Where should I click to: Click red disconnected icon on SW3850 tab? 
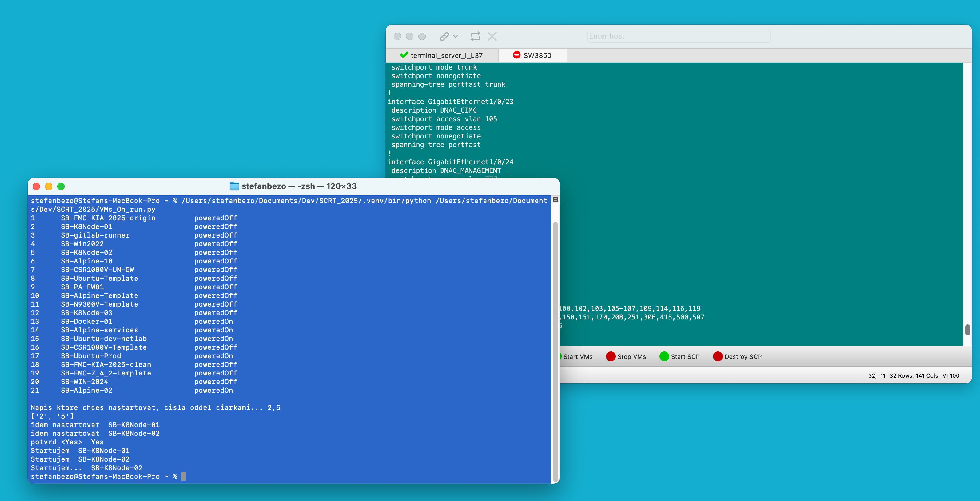pos(516,55)
